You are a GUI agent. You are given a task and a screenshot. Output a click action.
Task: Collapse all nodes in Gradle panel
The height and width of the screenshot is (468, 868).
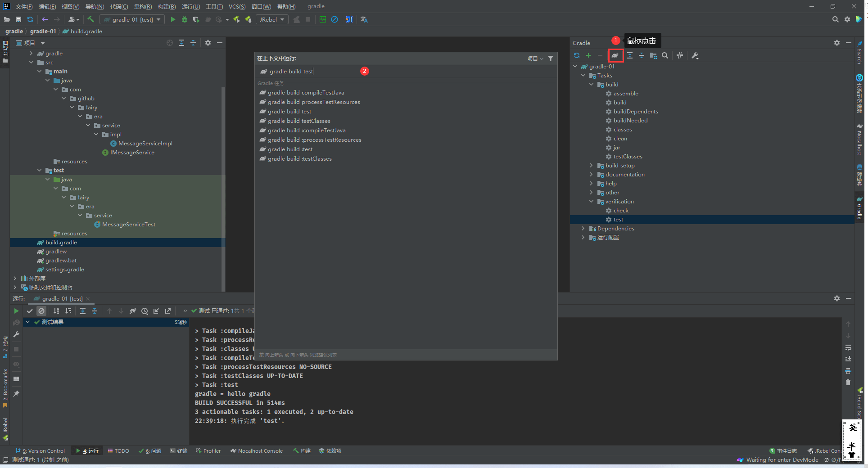[x=642, y=55]
